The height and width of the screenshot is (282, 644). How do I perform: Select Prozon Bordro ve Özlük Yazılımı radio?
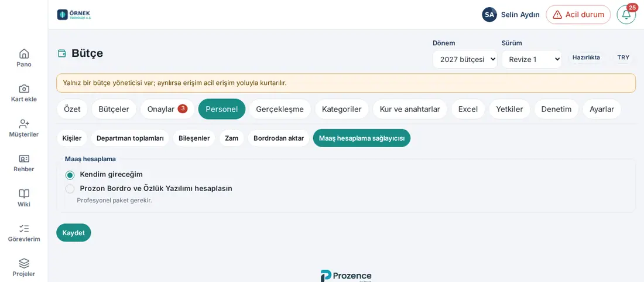pyautogui.click(x=70, y=189)
